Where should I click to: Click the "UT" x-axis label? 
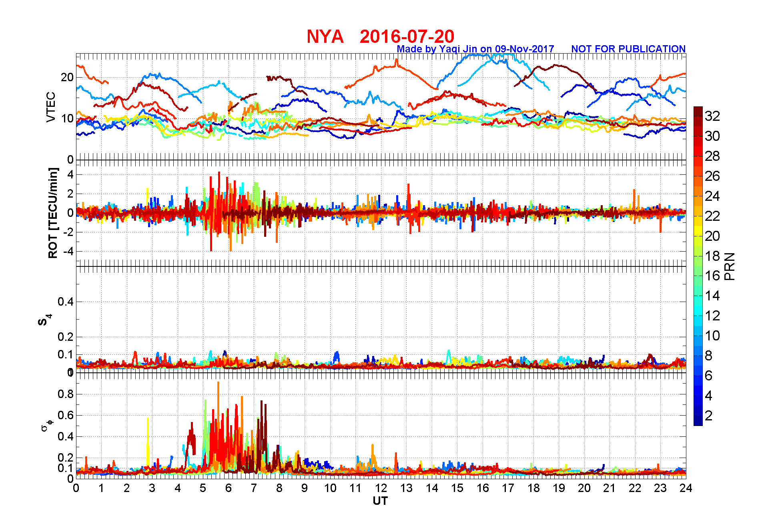(x=380, y=501)
